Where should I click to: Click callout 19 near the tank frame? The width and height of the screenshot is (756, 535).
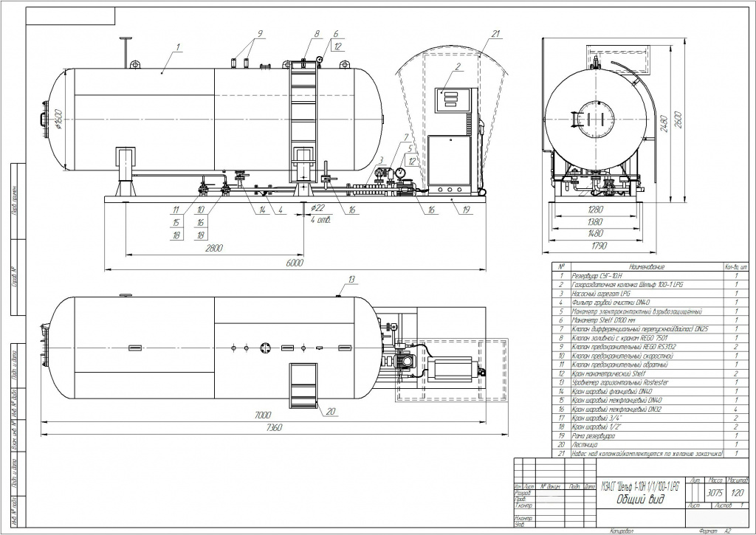click(x=465, y=210)
